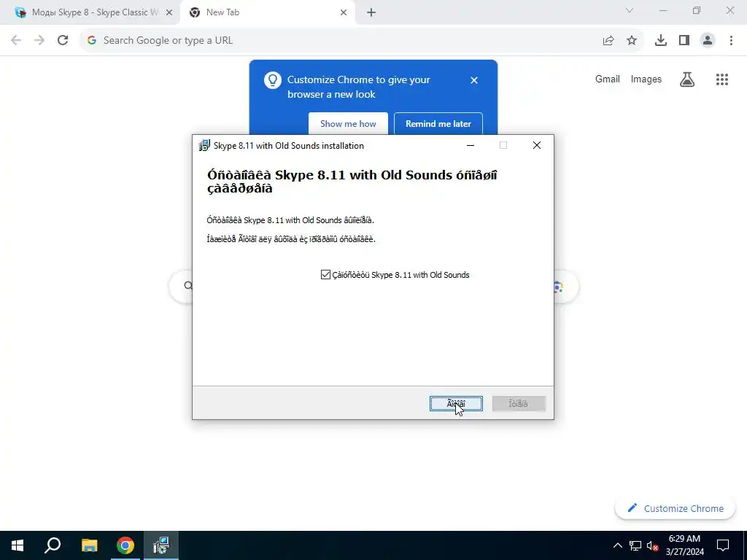The image size is (747, 560).
Task: Click Remind me later button
Action: tap(438, 124)
